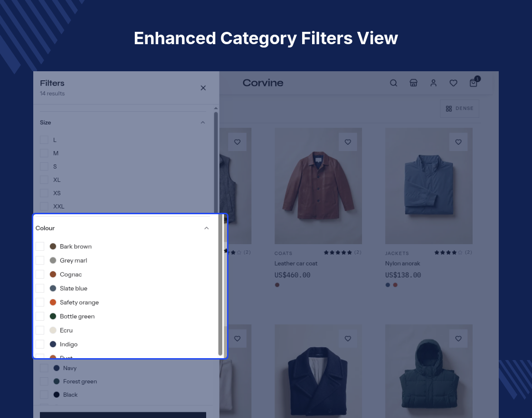
Task: Click the Indigo label text
Action: pyautogui.click(x=68, y=344)
